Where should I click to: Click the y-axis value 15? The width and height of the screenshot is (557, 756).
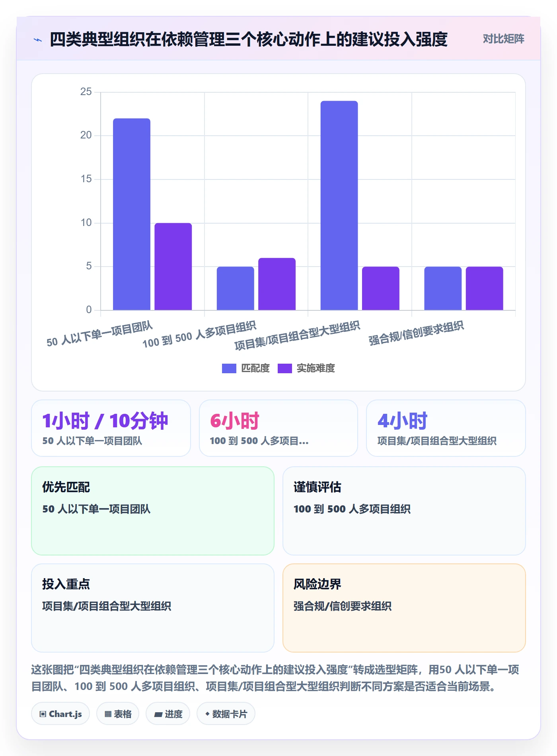86,179
